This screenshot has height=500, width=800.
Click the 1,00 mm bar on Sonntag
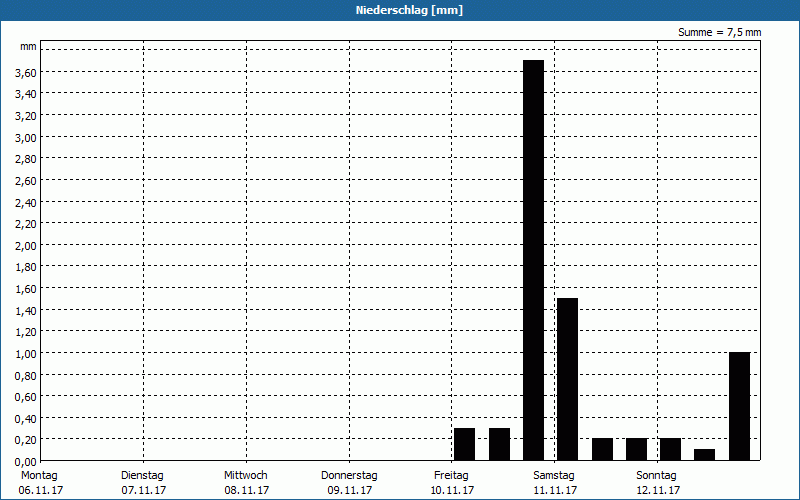740,406
